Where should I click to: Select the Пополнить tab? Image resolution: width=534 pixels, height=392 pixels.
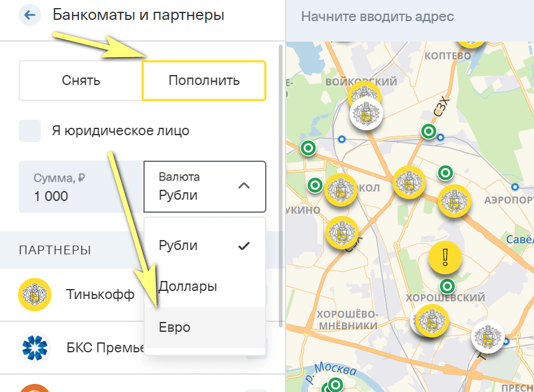click(x=204, y=81)
